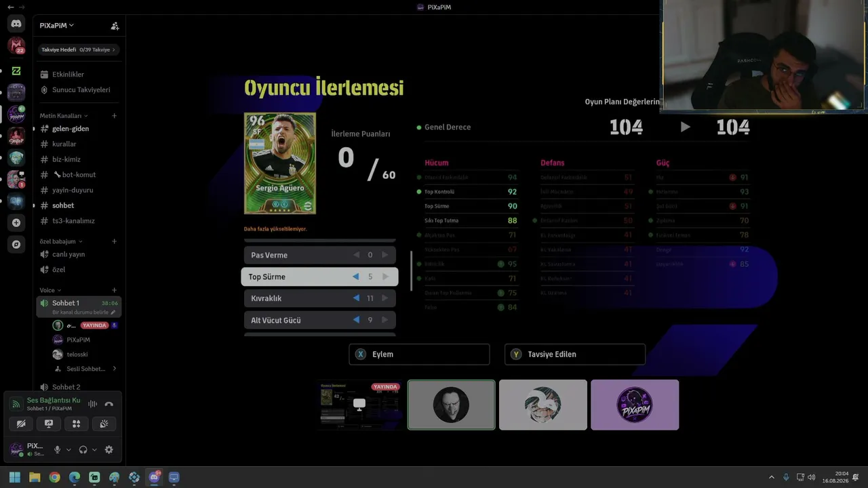The height and width of the screenshot is (488, 868).
Task: Open the PiXaPiM server dropdown menu
Action: pyautogui.click(x=57, y=26)
